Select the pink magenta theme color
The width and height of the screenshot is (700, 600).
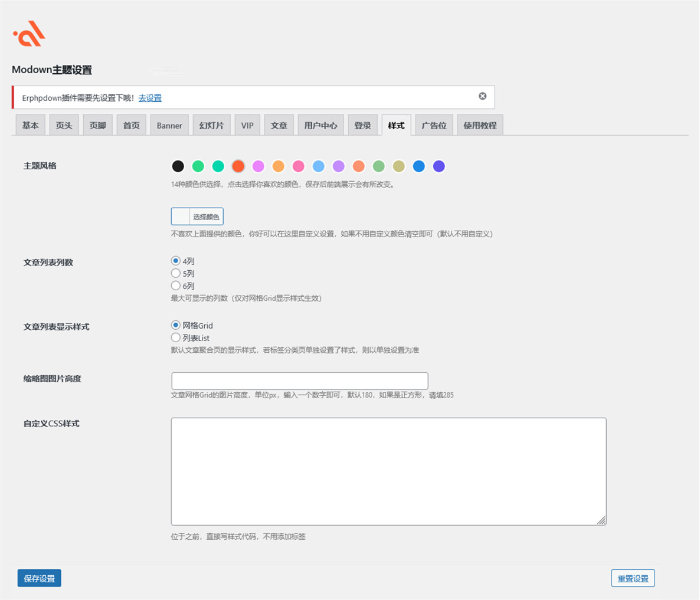pyautogui.click(x=258, y=166)
